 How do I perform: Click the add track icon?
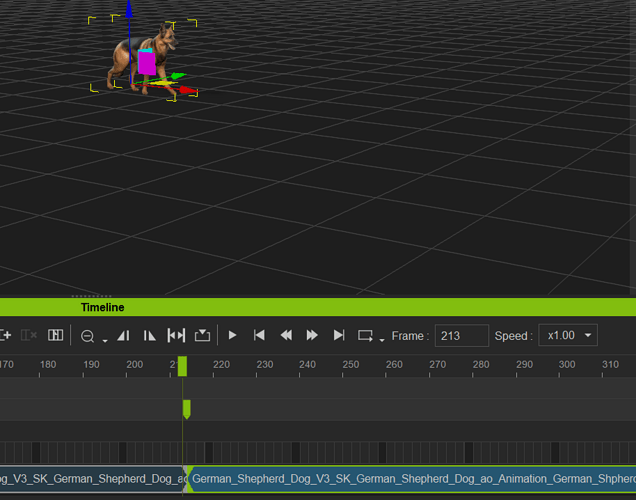[x=5, y=335]
